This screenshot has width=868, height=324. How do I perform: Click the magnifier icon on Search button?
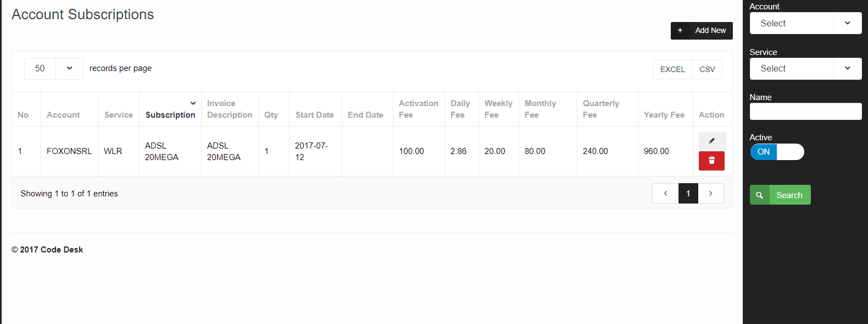[x=760, y=195]
